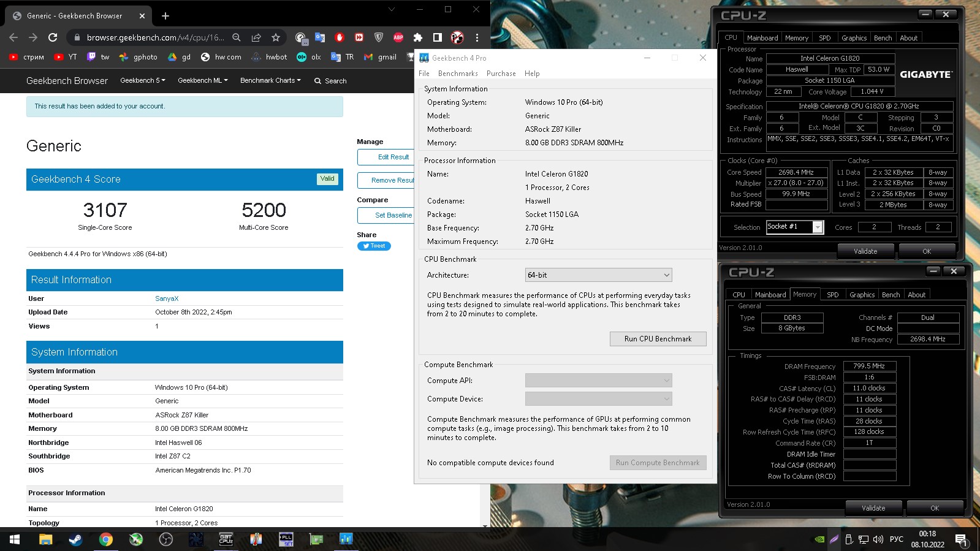
Task: Open File menu in Geekbench 4 Pro
Action: (424, 74)
